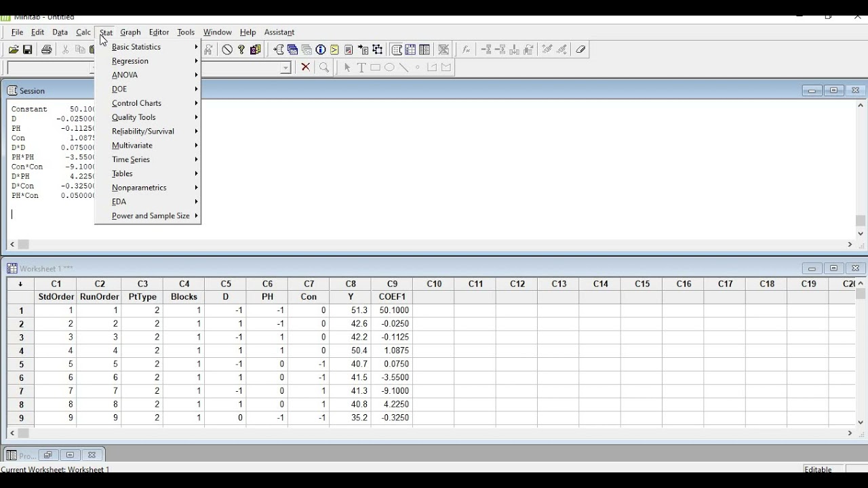Click the magnifier zoom icon
Image resolution: width=868 pixels, height=488 pixels.
(x=324, y=67)
